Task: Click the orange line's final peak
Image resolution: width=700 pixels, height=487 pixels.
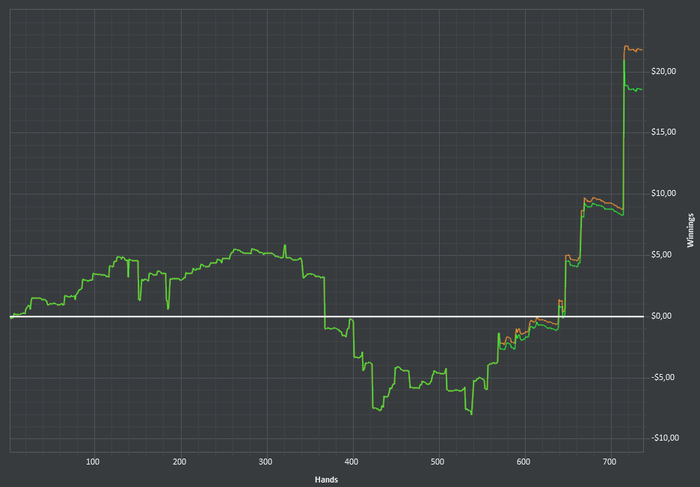Action: (626, 46)
